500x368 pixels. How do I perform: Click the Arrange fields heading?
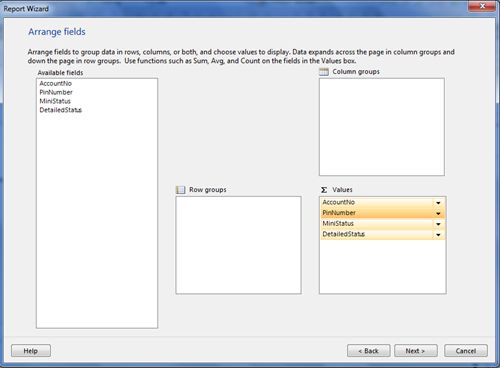(x=57, y=32)
